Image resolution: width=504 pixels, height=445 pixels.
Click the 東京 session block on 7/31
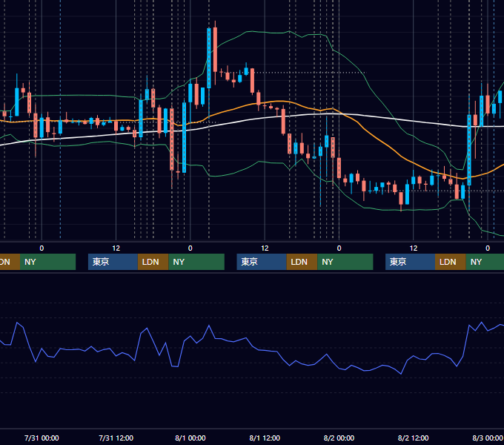click(x=113, y=262)
